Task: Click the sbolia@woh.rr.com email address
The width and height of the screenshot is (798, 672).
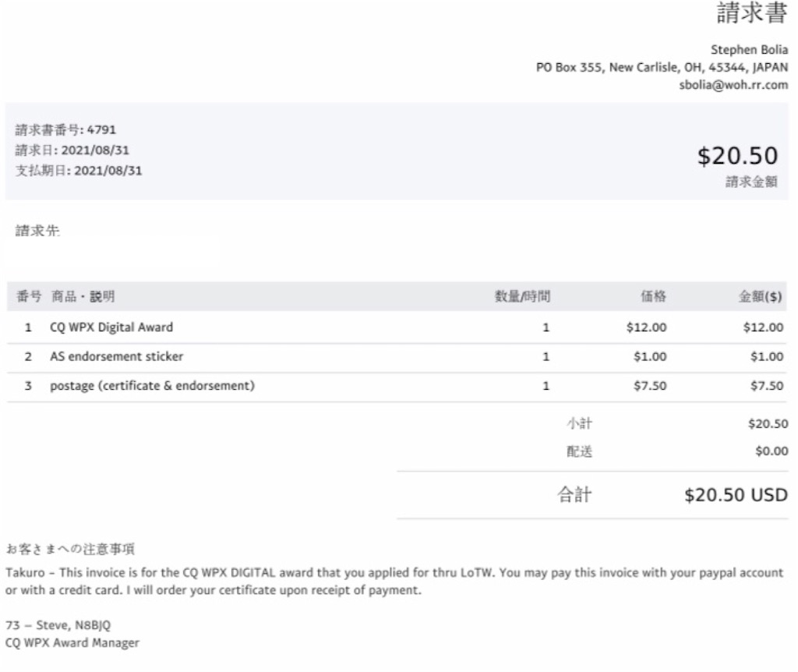Action: (x=733, y=85)
